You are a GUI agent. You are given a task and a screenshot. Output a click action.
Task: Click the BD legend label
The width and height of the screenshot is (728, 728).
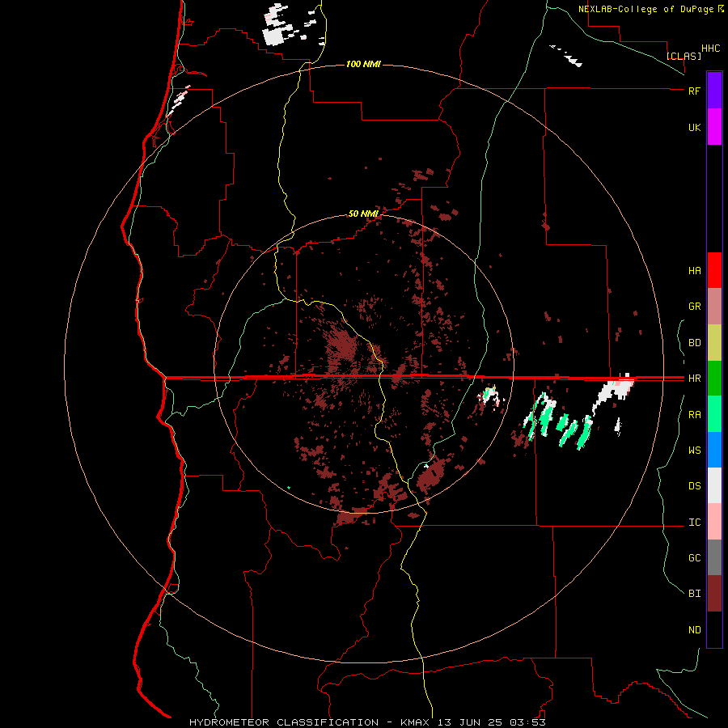[694, 343]
